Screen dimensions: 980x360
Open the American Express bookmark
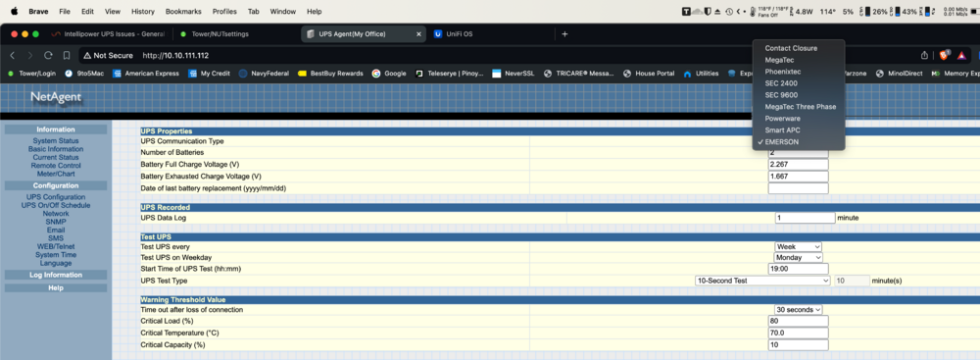pos(146,74)
